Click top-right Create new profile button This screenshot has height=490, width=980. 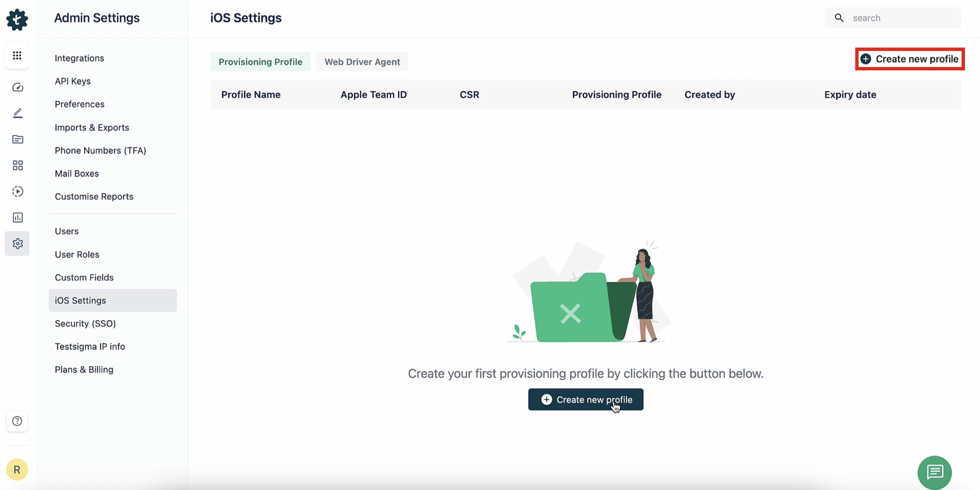pos(910,59)
